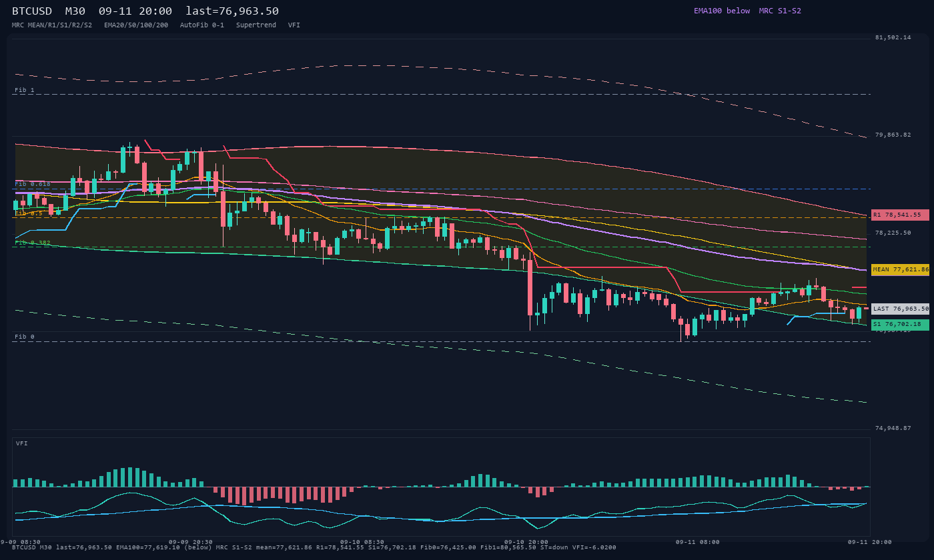Click the LAST 76,963.50 price tag
934x560 pixels.
pyautogui.click(x=900, y=309)
